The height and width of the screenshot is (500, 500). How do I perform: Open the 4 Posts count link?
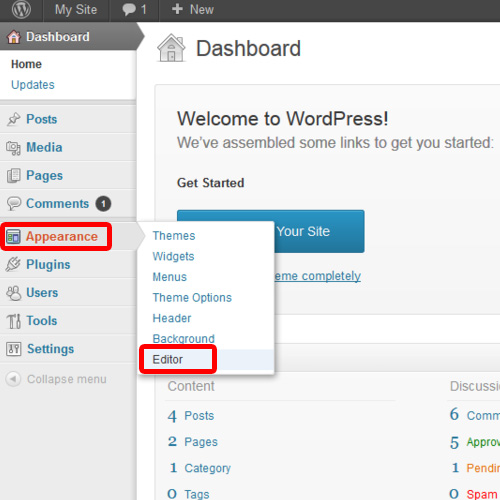[x=191, y=416]
